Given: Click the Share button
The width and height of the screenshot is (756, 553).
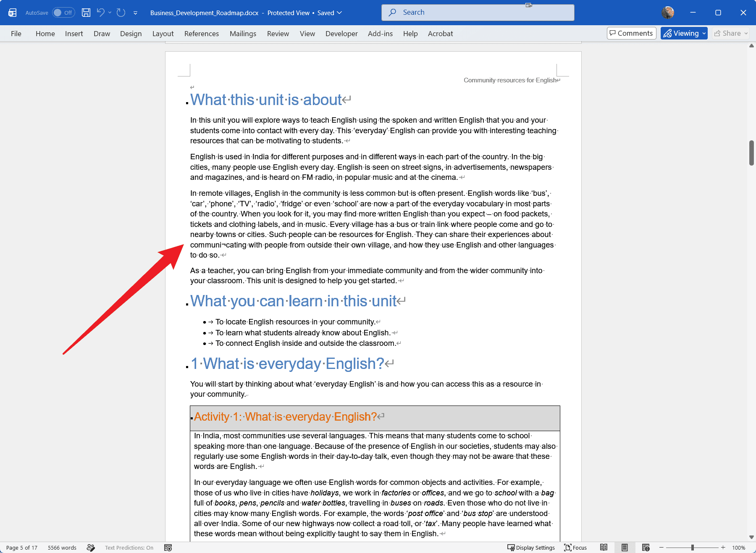Looking at the screenshot, I should coord(731,33).
